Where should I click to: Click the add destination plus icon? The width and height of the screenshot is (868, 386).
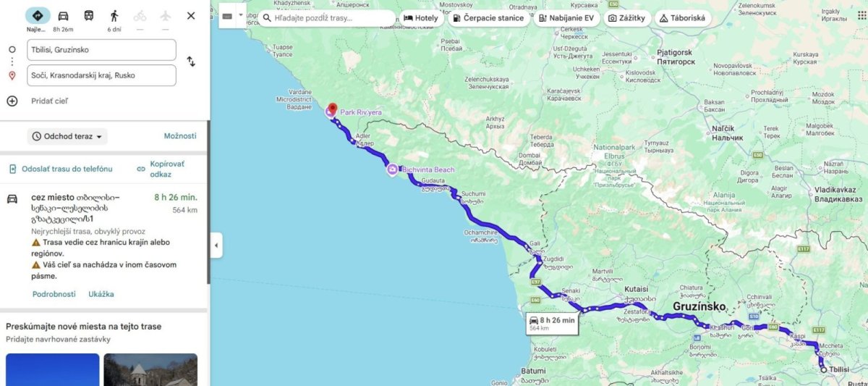click(x=12, y=101)
